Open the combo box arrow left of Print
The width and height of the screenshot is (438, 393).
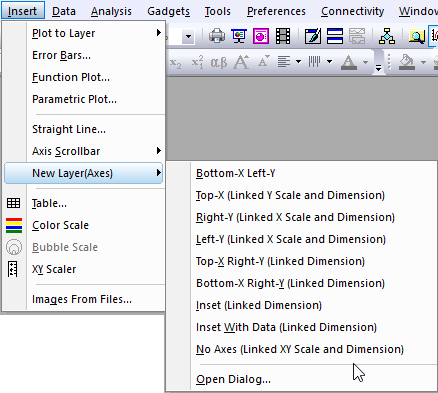click(188, 36)
